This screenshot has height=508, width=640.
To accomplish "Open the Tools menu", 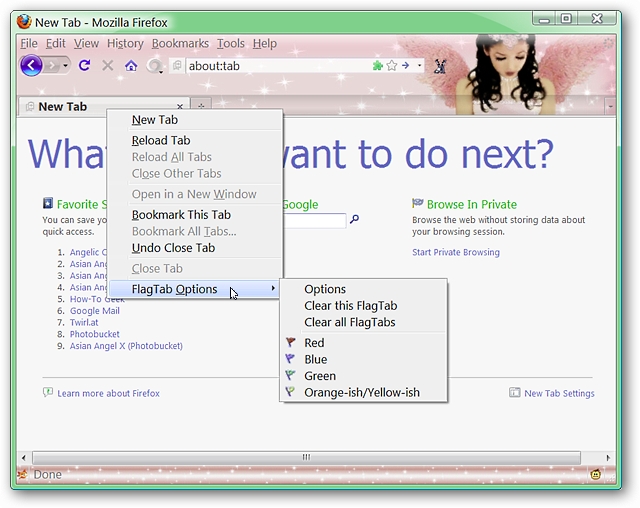I will pos(231,43).
